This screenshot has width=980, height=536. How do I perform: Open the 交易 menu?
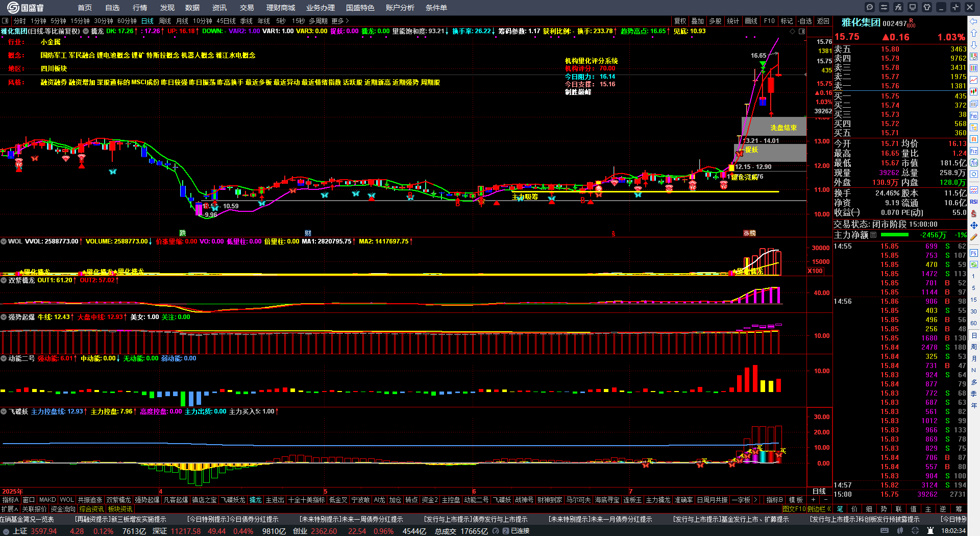coord(247,8)
